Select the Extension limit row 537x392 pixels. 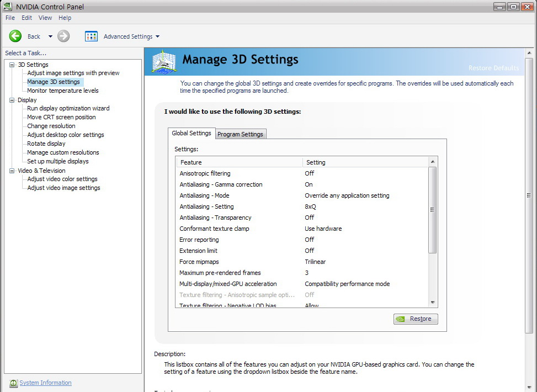click(x=302, y=251)
